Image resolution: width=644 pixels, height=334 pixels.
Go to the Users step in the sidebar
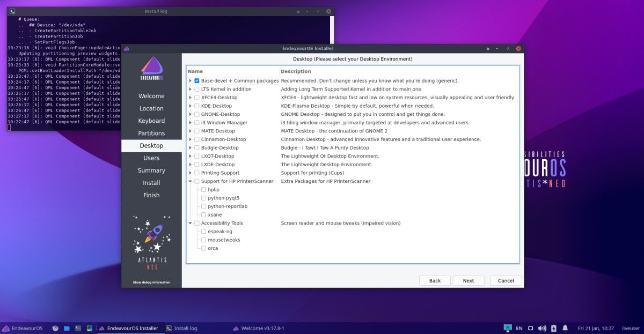click(x=151, y=158)
